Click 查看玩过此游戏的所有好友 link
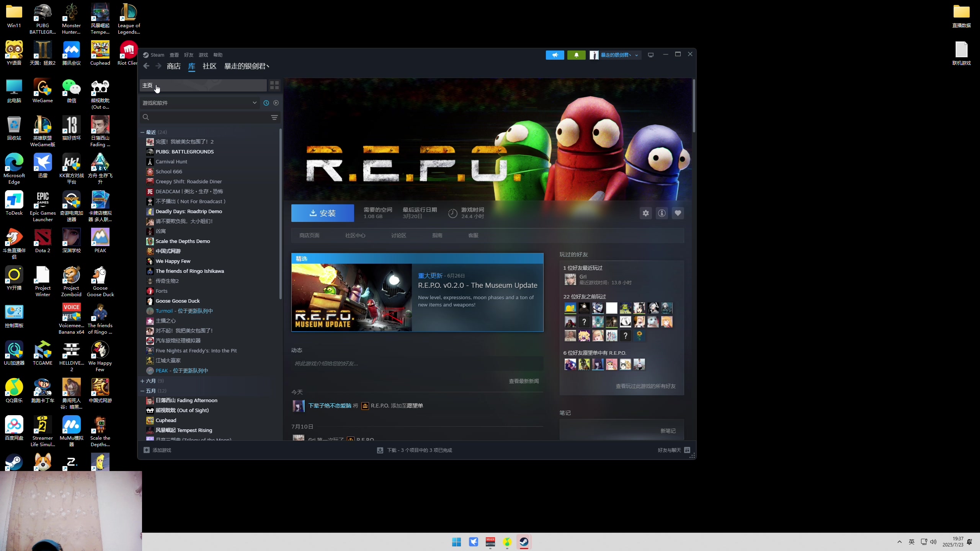 pyautogui.click(x=645, y=386)
